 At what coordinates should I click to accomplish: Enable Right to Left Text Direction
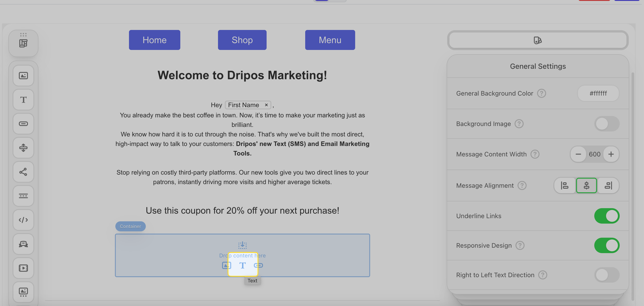coord(607,275)
